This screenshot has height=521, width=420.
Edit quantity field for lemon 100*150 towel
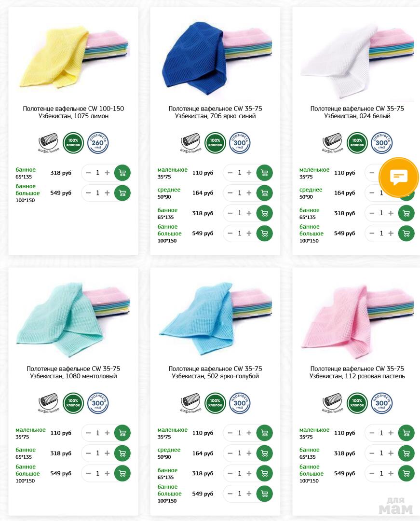click(97, 193)
